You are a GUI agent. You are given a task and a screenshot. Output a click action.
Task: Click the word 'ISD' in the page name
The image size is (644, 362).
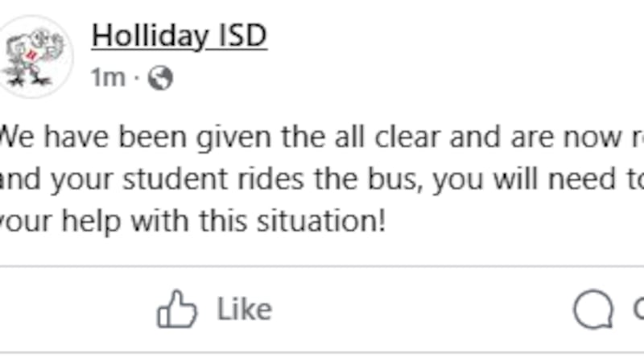point(242,35)
